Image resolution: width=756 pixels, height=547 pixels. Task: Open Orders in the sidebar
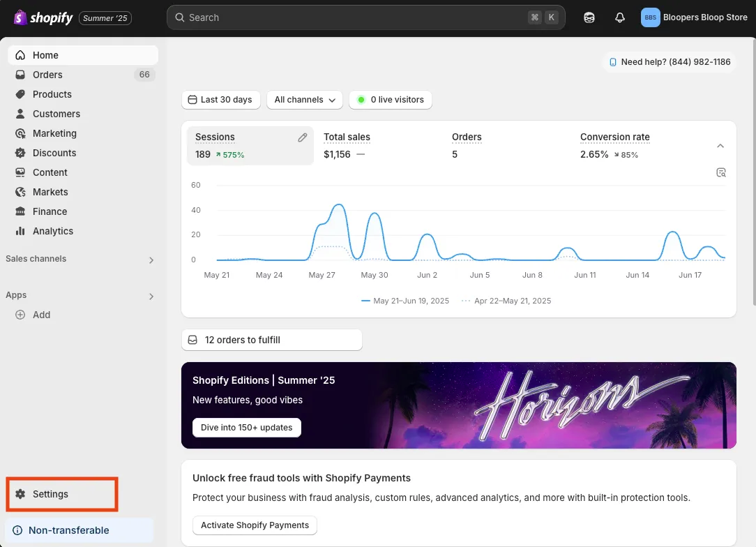click(83, 75)
